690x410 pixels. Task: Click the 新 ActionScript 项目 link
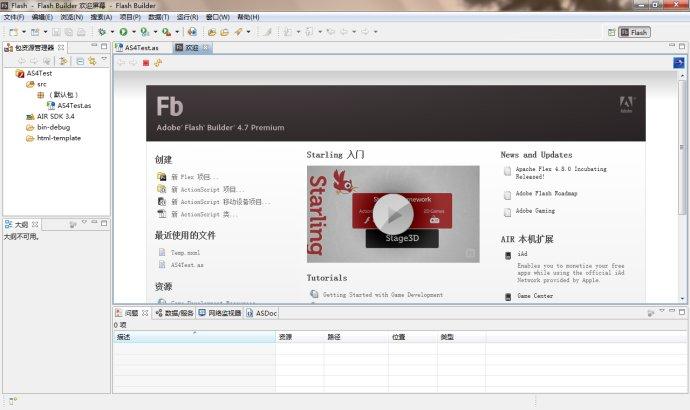pyautogui.click(x=207, y=189)
